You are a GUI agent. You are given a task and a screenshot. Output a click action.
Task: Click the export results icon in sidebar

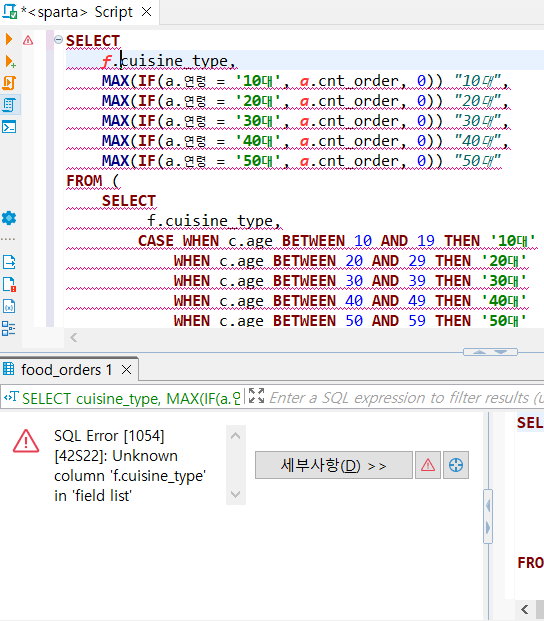pos(9,262)
